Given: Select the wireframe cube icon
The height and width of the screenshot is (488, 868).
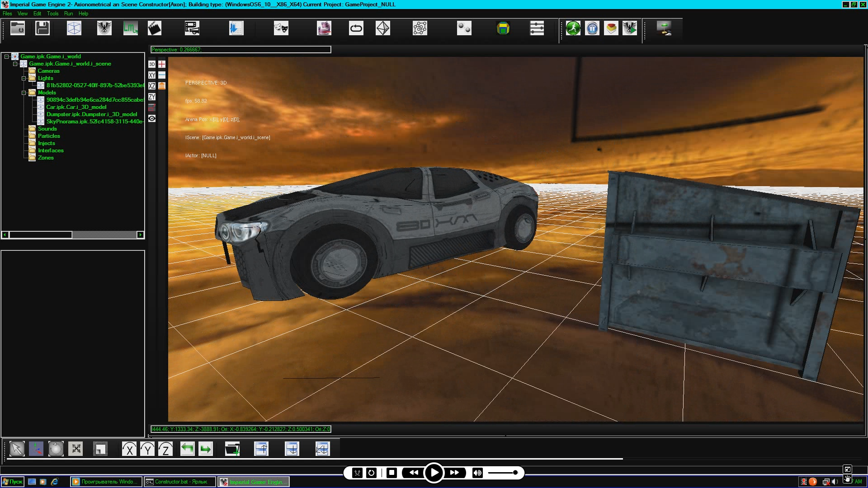Looking at the screenshot, I should (74, 28).
